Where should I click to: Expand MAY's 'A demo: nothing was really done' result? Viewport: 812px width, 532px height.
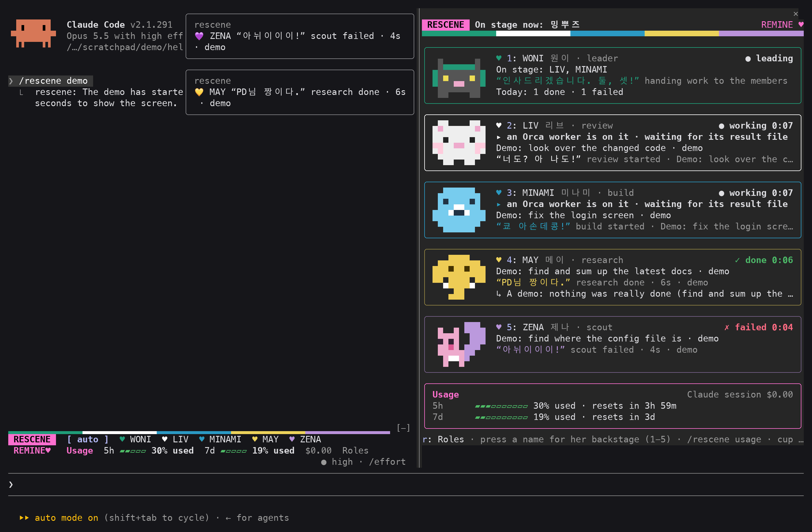click(x=644, y=294)
